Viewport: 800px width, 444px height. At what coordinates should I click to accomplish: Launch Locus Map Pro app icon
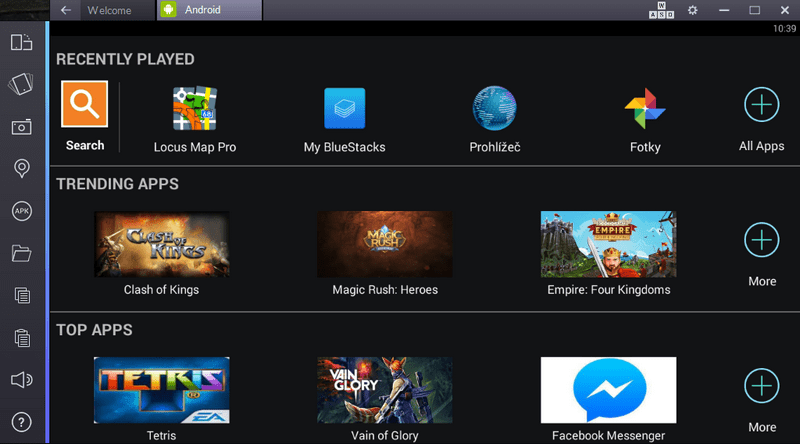(x=195, y=108)
